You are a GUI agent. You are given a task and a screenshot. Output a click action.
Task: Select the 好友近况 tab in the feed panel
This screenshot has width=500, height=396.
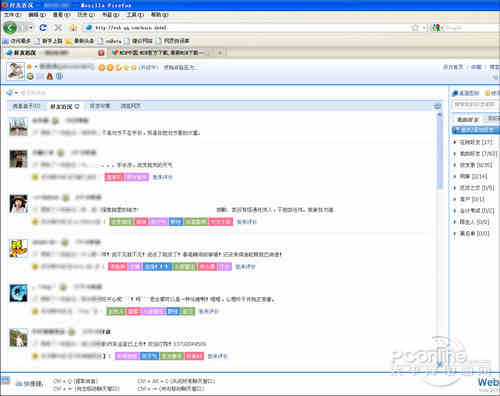point(64,106)
